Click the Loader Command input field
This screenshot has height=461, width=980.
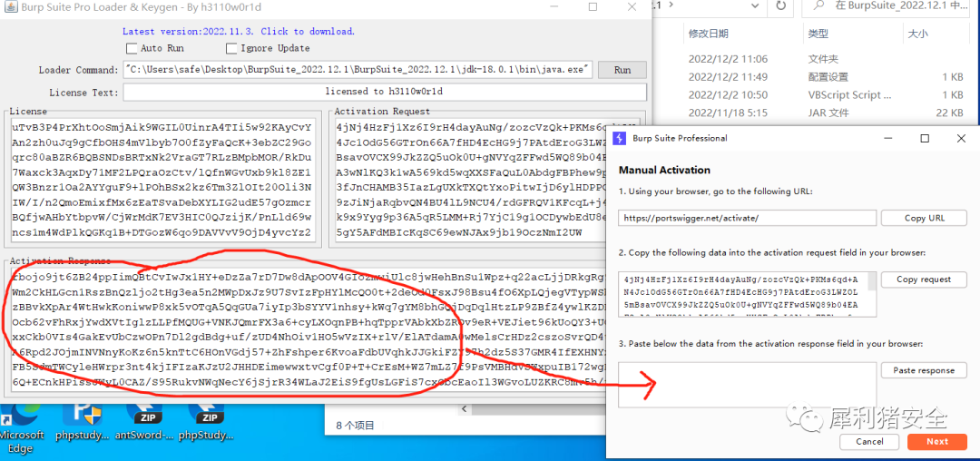pyautogui.click(x=358, y=70)
